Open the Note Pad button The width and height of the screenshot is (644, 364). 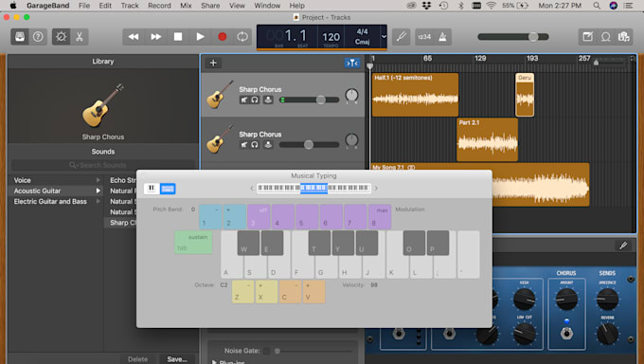coord(588,37)
